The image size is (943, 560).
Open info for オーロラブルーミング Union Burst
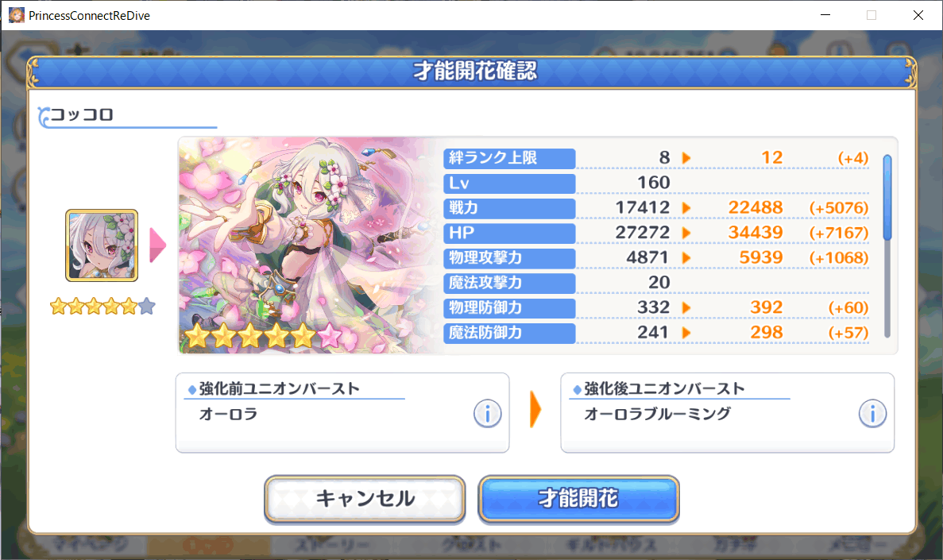(872, 414)
